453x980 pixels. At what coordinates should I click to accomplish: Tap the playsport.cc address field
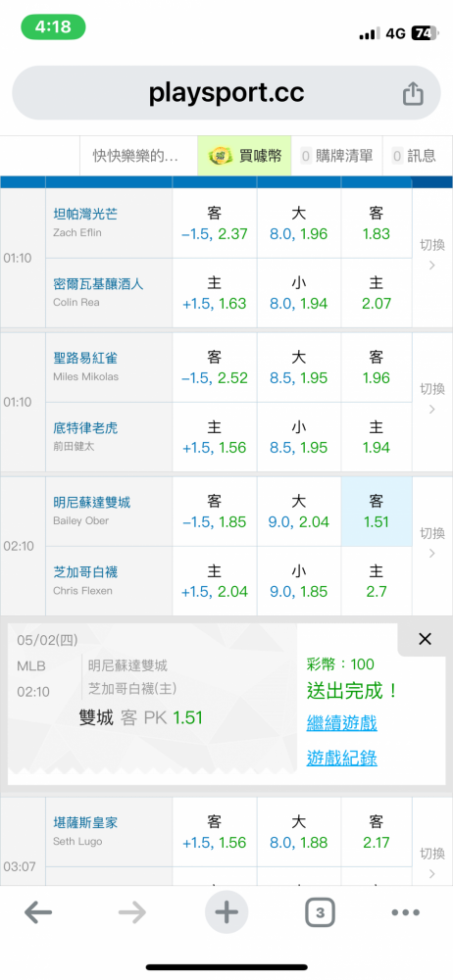click(x=226, y=93)
